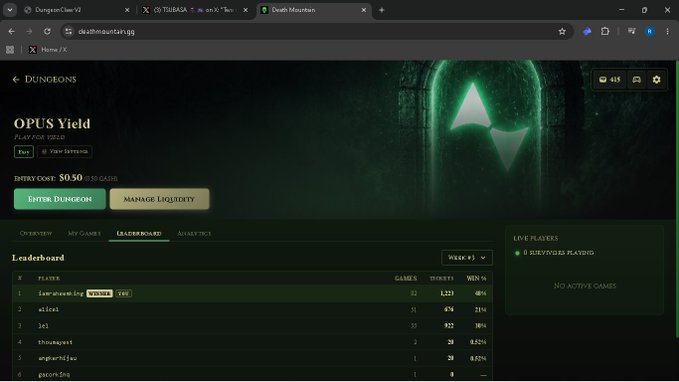Image resolution: width=679 pixels, height=382 pixels.
Task: Click the No Active Games message
Action: tap(585, 286)
